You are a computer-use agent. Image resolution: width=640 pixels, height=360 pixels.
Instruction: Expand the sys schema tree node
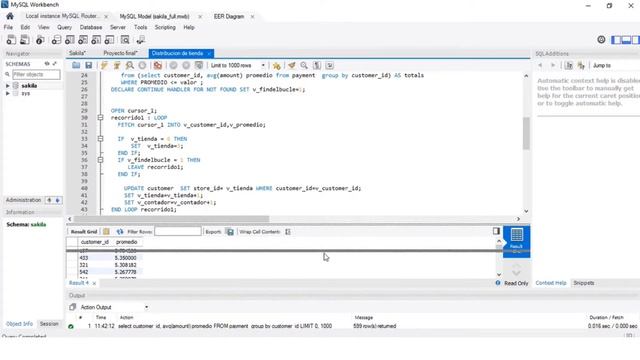(x=7, y=93)
